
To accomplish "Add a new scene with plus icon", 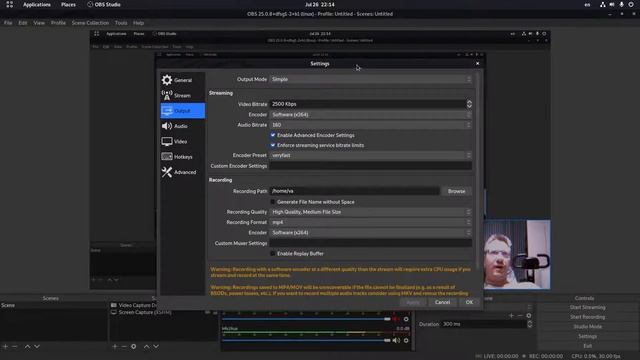I will (x=5, y=347).
